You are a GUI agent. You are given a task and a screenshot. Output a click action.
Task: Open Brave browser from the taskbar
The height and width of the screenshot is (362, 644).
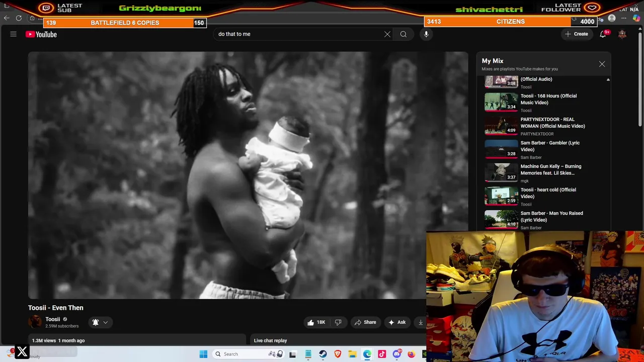[x=338, y=354]
